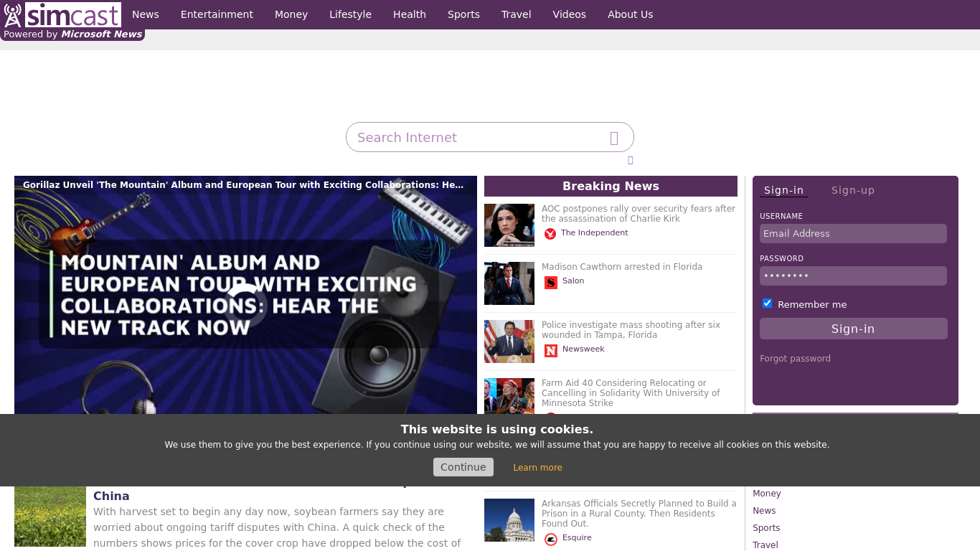Image resolution: width=980 pixels, height=551 pixels.
Task: Click the Sign-in button
Action: 853,329
